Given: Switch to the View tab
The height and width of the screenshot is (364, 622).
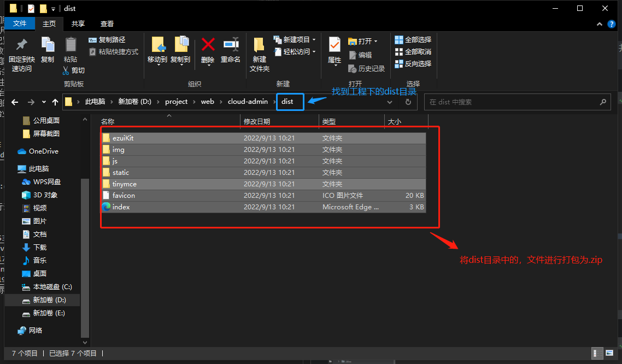Looking at the screenshot, I should [107, 24].
